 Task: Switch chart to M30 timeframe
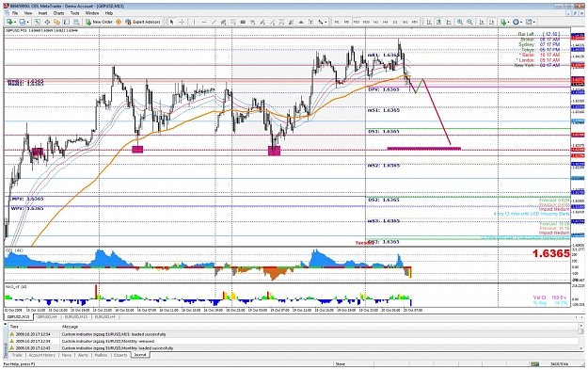[x=366, y=22]
